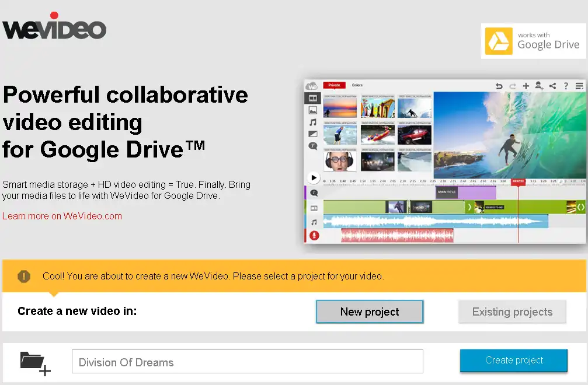The height and width of the screenshot is (385, 588).
Task: Click the 'Powerful collaborative' headline text
Action: (126, 94)
